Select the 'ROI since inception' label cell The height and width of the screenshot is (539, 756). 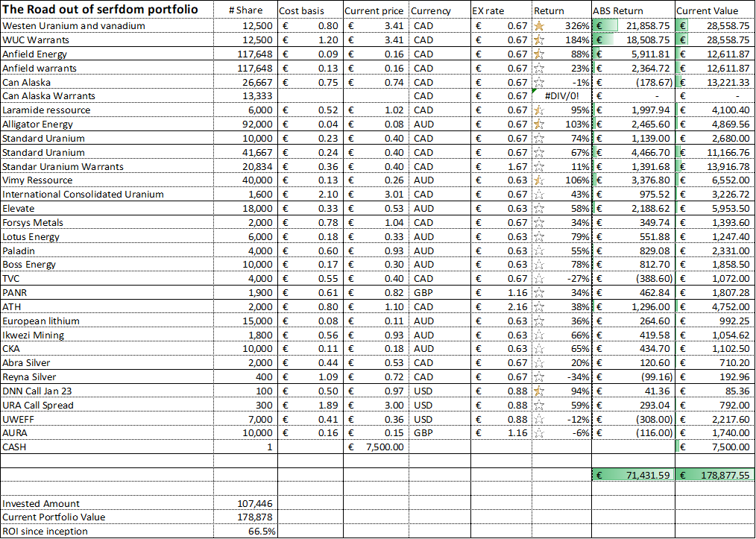(107, 532)
